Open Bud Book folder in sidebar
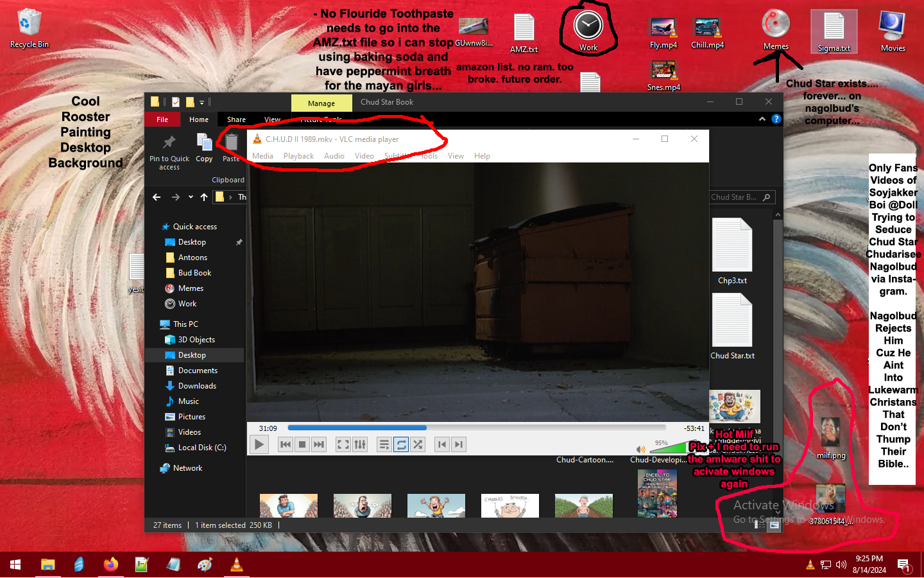This screenshot has height=578, width=924. 194,273
